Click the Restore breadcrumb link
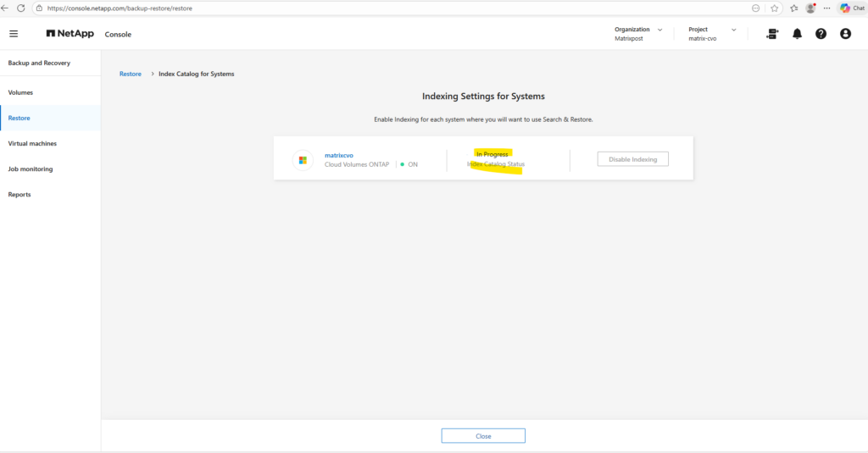 pos(130,74)
